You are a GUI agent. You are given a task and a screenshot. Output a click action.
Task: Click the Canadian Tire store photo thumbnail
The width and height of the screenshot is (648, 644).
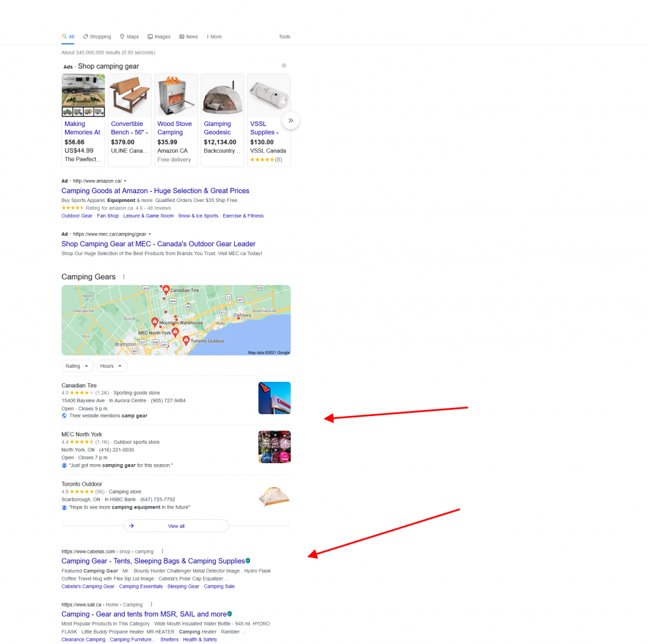[x=275, y=398]
